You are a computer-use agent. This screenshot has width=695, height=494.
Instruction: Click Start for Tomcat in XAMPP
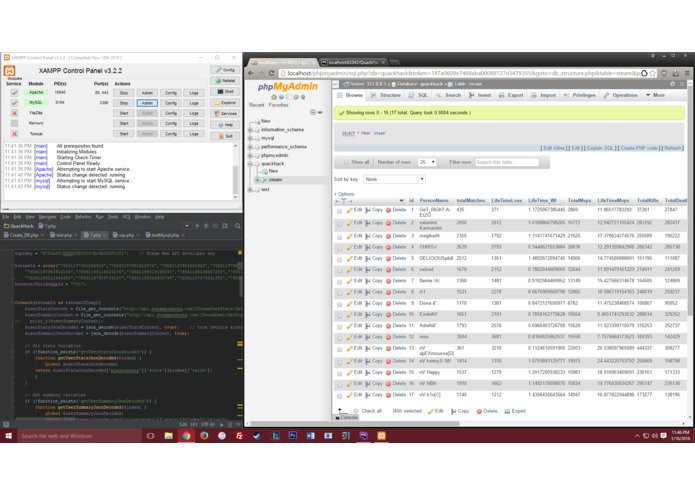(x=124, y=133)
